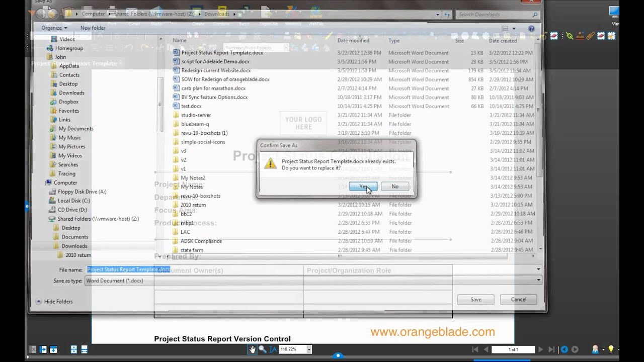Click the page number field showing 1 of 1
This screenshot has width=644, height=362.
coord(513,349)
